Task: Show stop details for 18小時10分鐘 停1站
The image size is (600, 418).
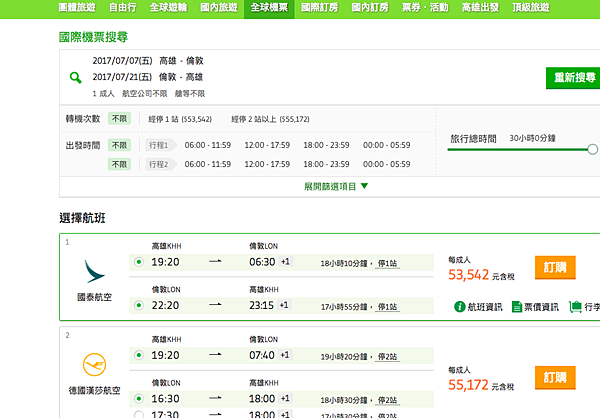Action: click(x=387, y=264)
